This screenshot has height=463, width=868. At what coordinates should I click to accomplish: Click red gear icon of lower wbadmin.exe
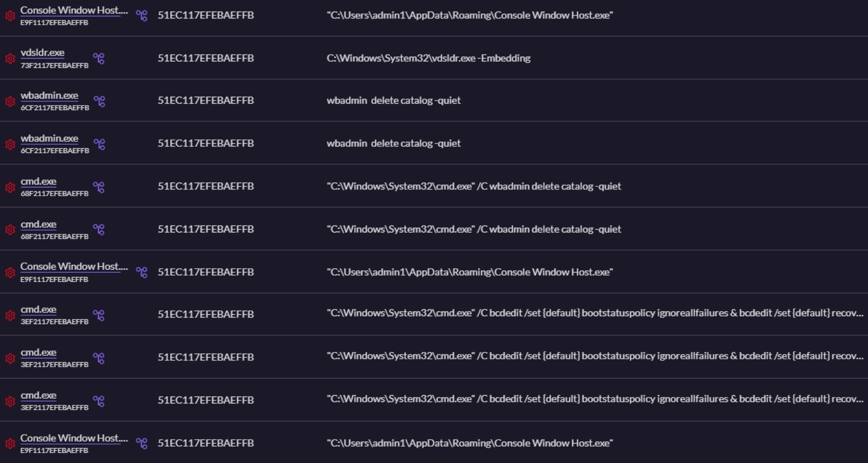click(10, 144)
